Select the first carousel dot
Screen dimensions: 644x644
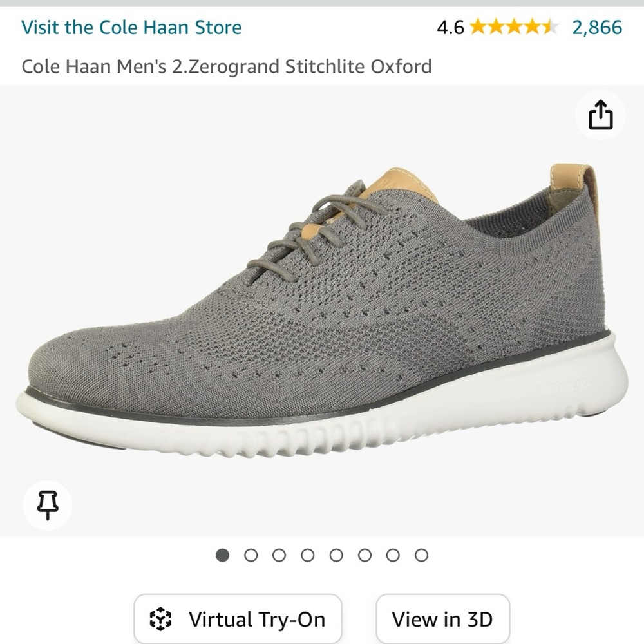[222, 554]
